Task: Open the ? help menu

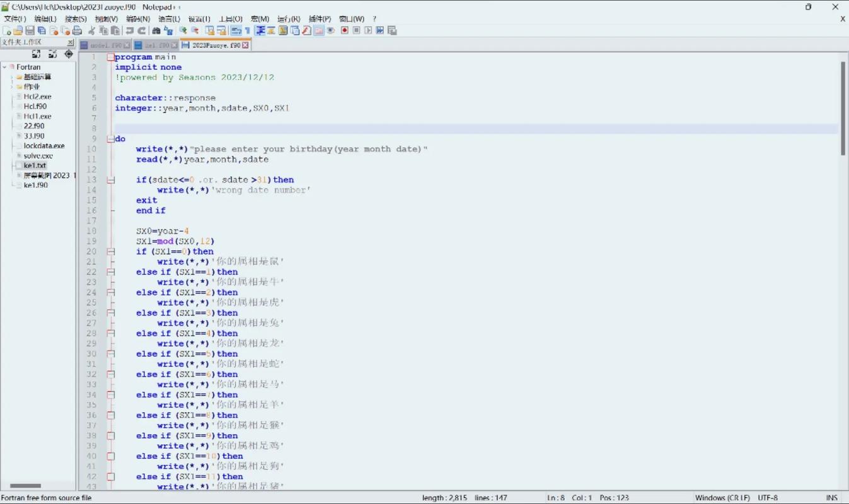Action: (374, 19)
